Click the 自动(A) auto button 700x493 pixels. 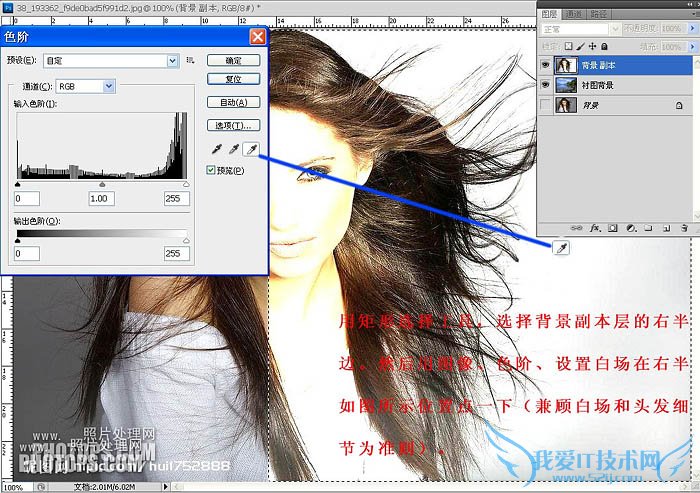pos(234,102)
